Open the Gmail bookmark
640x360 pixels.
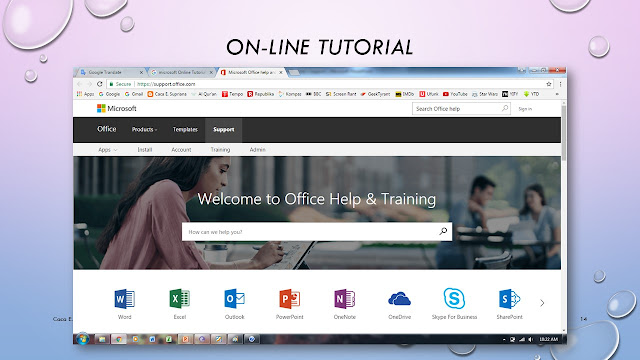click(x=134, y=94)
